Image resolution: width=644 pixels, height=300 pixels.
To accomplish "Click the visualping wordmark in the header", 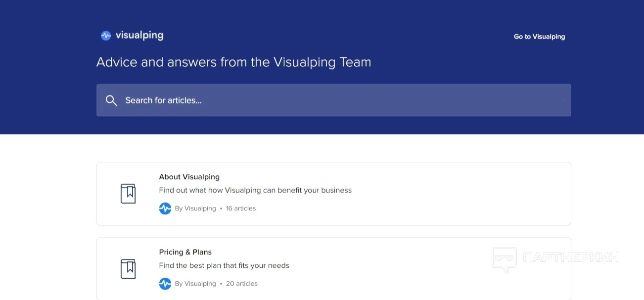I will click(x=139, y=36).
